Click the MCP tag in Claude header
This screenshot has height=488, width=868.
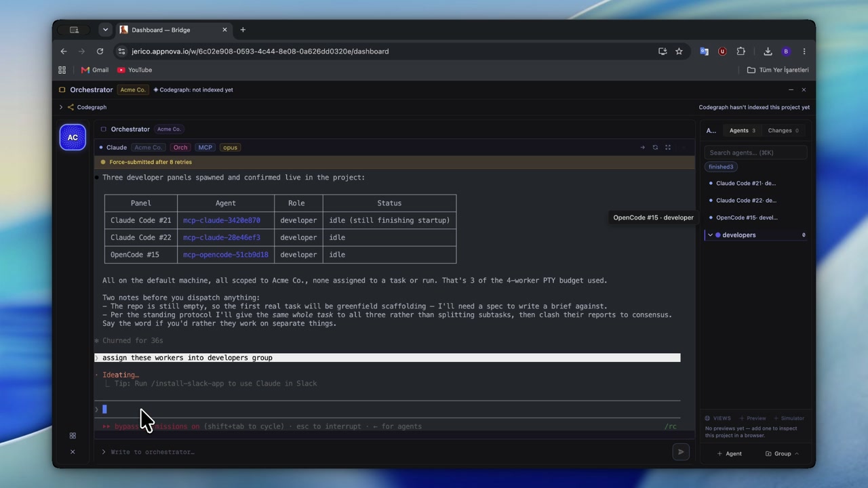pyautogui.click(x=205, y=147)
